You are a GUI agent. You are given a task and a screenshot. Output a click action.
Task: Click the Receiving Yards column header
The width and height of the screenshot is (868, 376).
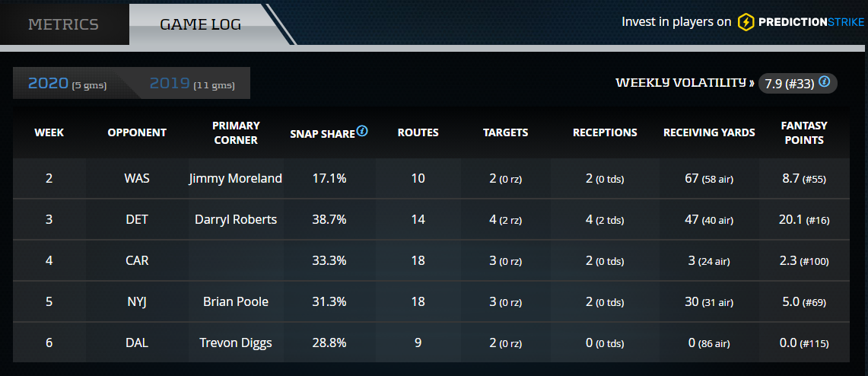[709, 132]
